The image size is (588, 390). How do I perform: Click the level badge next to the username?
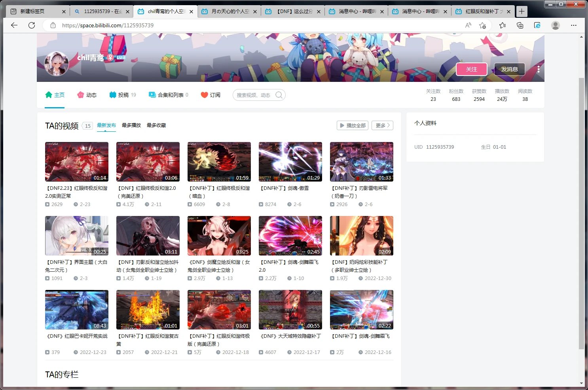point(121,57)
